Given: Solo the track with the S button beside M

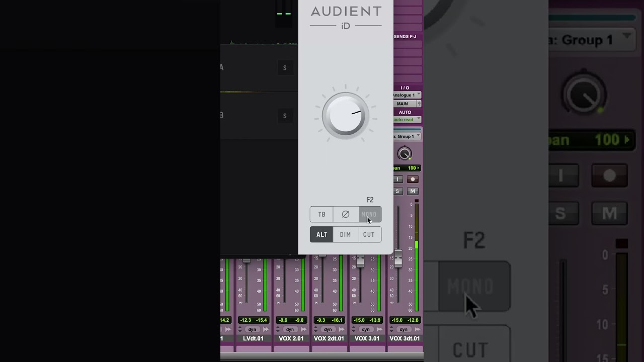Looking at the screenshot, I should pos(397,191).
